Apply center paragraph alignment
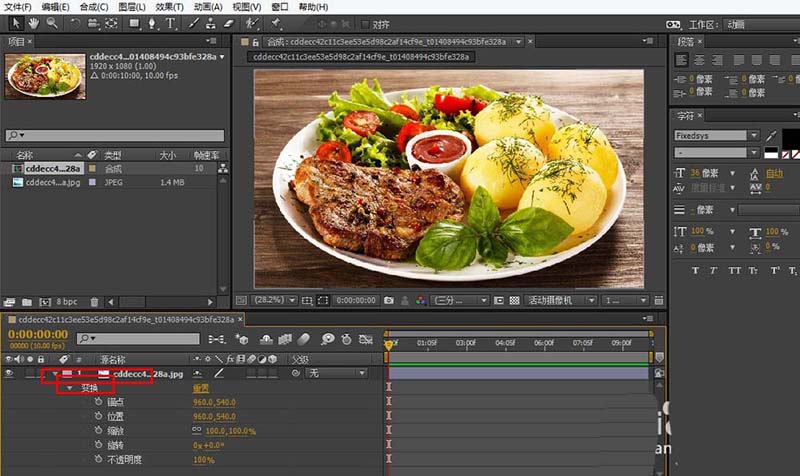 pos(699,60)
